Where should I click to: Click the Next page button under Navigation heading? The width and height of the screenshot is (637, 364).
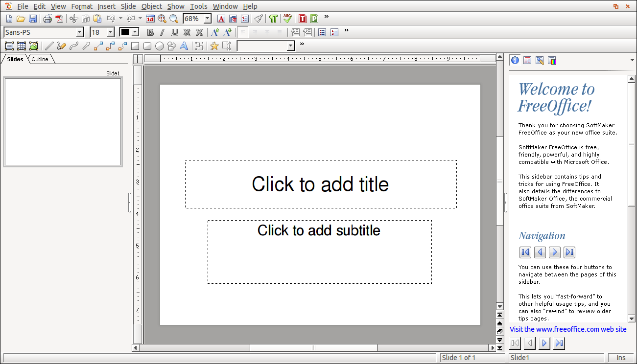click(x=555, y=252)
